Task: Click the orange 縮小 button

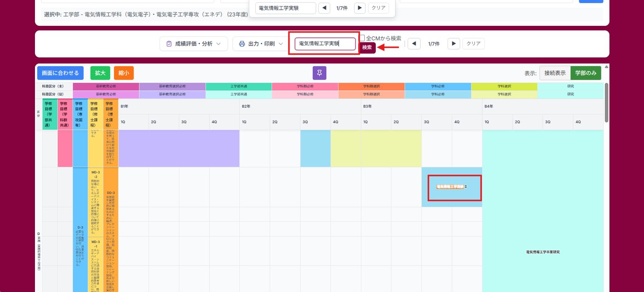Action: [x=124, y=73]
